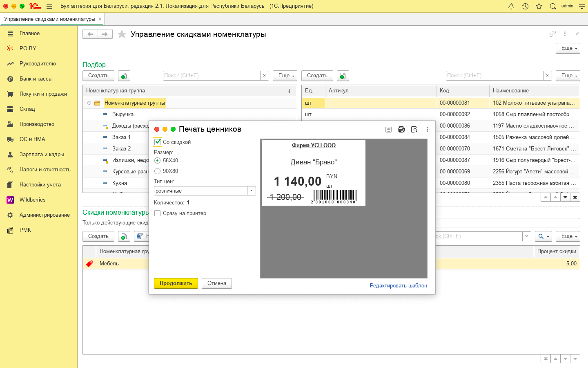Screen dimensions: 588x368
Task: Open the top-right "Еще" dropdown menu
Action: [x=568, y=48]
